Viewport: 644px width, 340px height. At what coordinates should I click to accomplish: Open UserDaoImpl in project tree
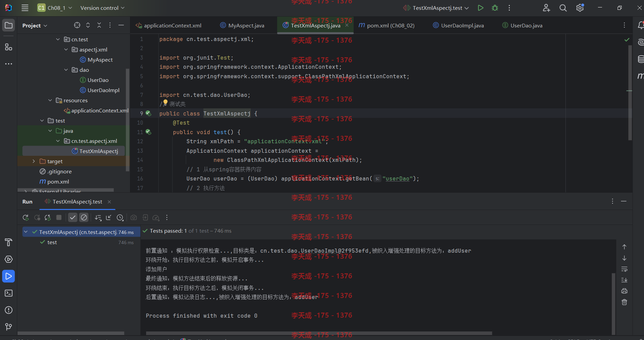tap(100, 90)
